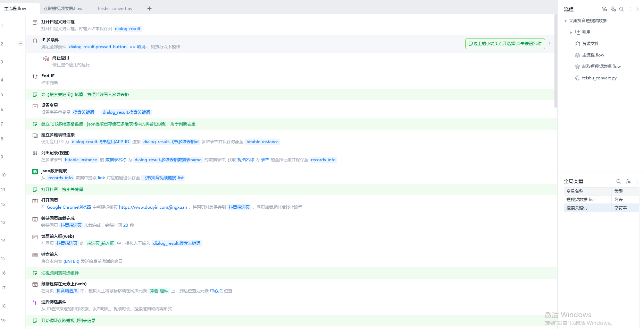Click the 列出记录(视图) grid icon
Image resolution: width=644 pixels, height=329 pixels.
click(x=35, y=154)
